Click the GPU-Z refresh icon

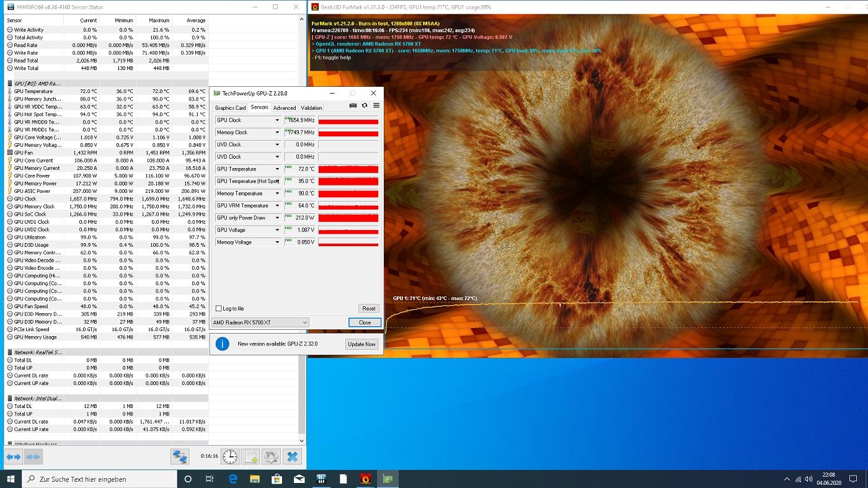(365, 105)
